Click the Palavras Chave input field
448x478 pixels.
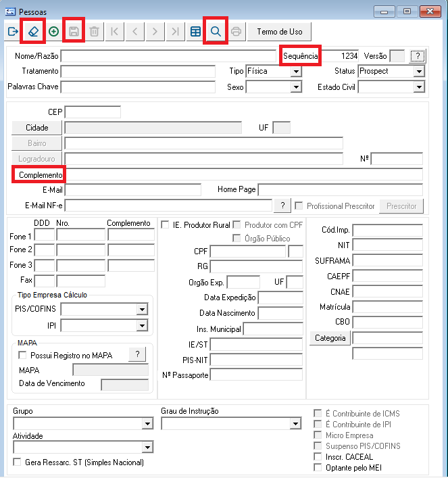click(138, 87)
